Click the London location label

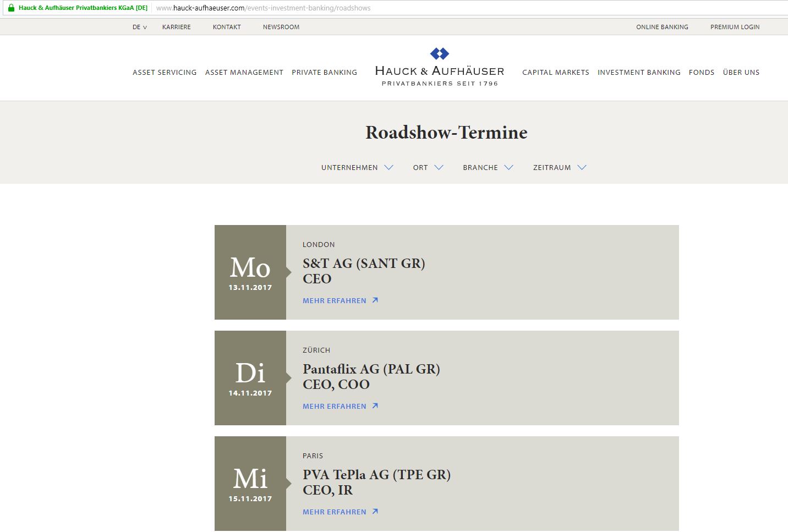click(x=319, y=245)
